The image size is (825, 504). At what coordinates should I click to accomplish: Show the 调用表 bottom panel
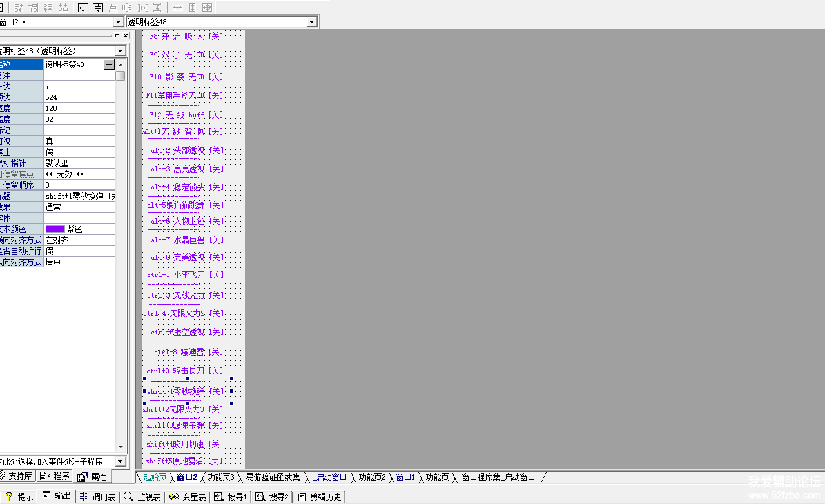pos(98,496)
